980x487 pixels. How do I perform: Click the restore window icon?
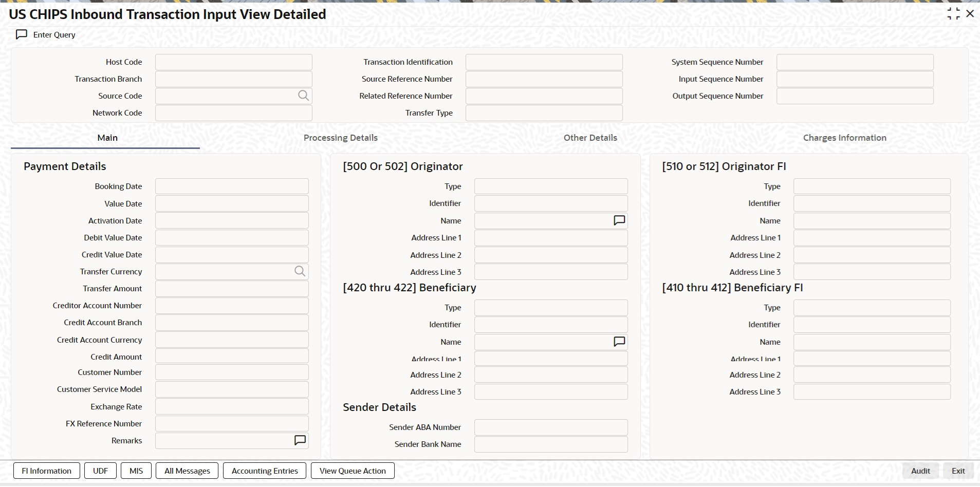(953, 13)
